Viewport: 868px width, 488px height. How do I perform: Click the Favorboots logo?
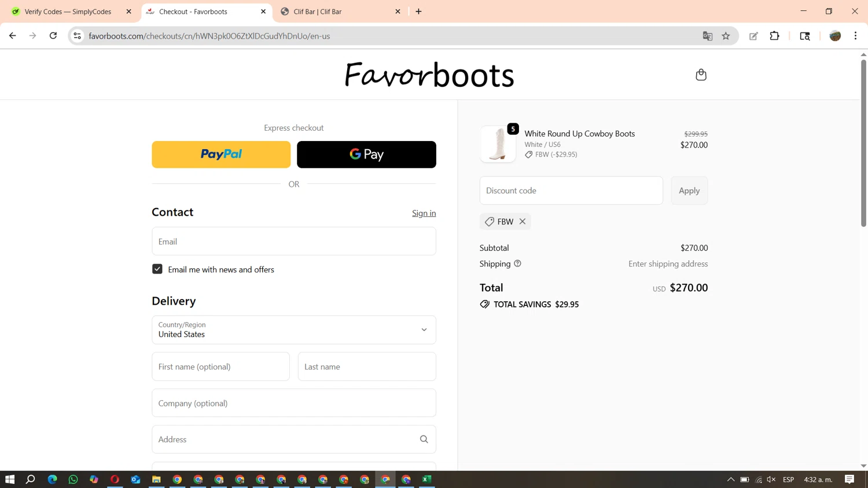[429, 75]
